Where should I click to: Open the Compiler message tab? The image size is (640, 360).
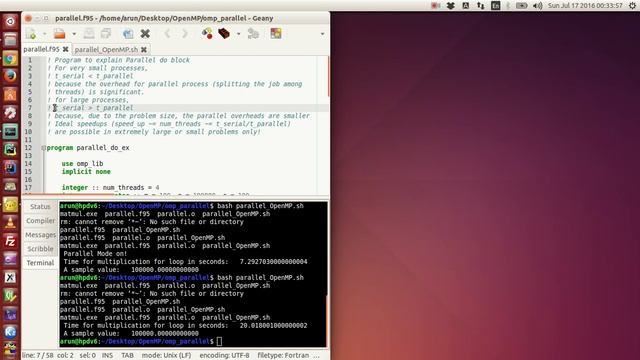tap(40, 221)
